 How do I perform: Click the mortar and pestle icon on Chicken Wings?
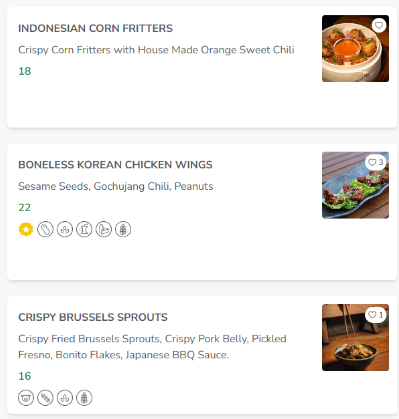pos(84,229)
